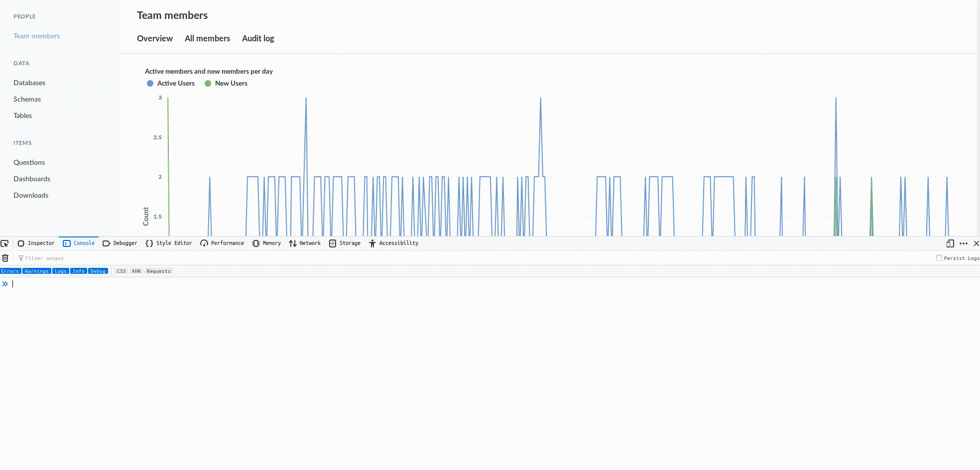980x470 pixels.
Task: Go to Dashboards in the sidebar
Action: point(32,179)
